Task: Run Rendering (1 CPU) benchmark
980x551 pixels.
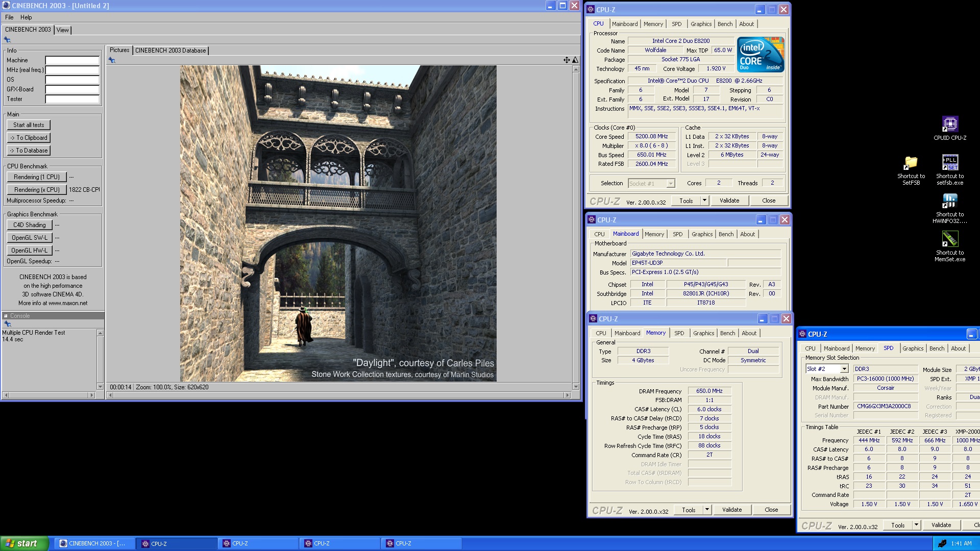Action: [37, 177]
